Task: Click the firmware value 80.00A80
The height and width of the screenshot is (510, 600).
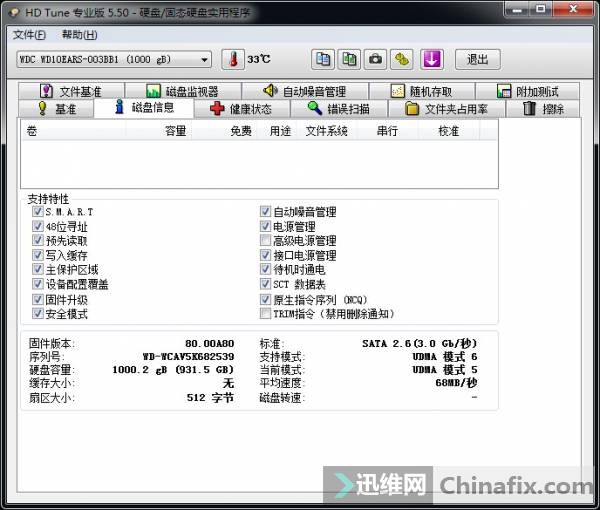Action: tap(209, 344)
